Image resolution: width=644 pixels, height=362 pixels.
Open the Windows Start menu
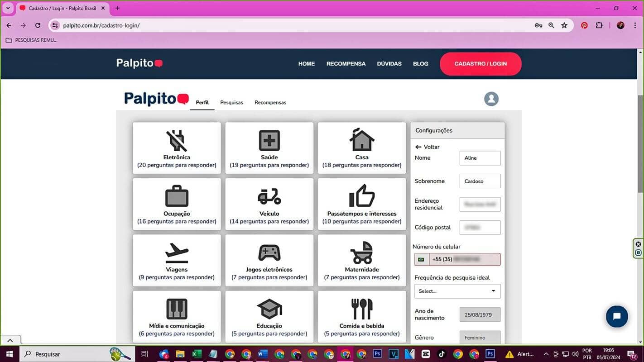pyautogui.click(x=10, y=354)
